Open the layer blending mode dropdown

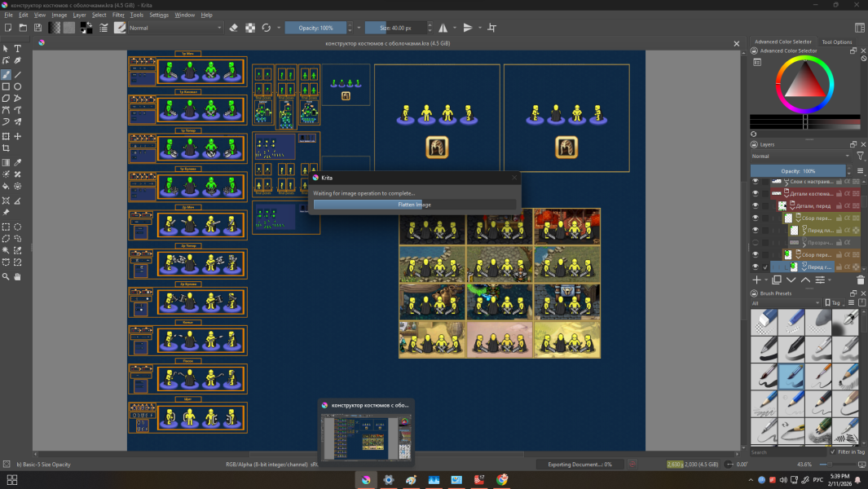pos(800,156)
